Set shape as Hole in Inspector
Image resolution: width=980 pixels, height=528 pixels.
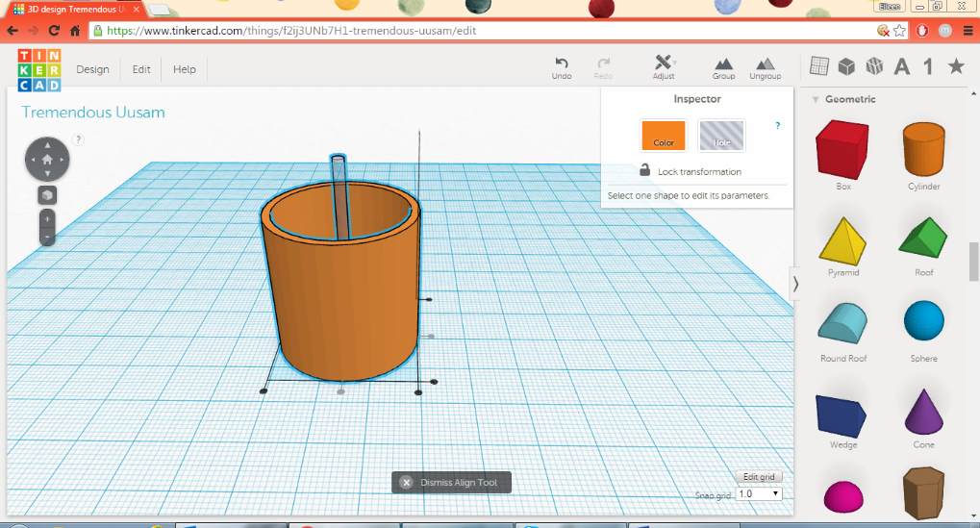pos(721,135)
